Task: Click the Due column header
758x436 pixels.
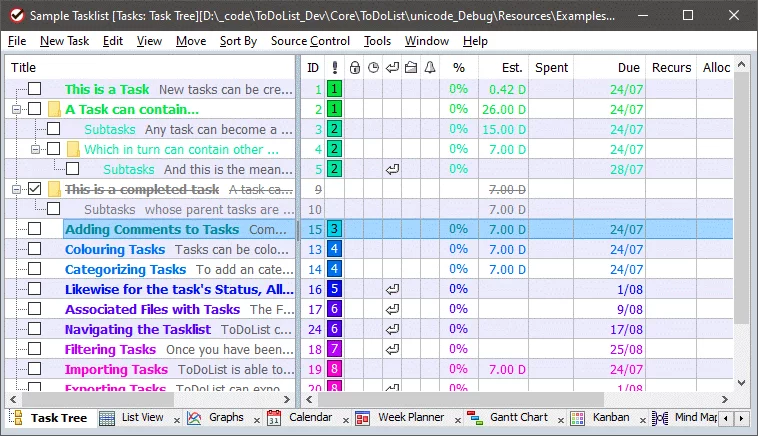Action: click(x=628, y=68)
